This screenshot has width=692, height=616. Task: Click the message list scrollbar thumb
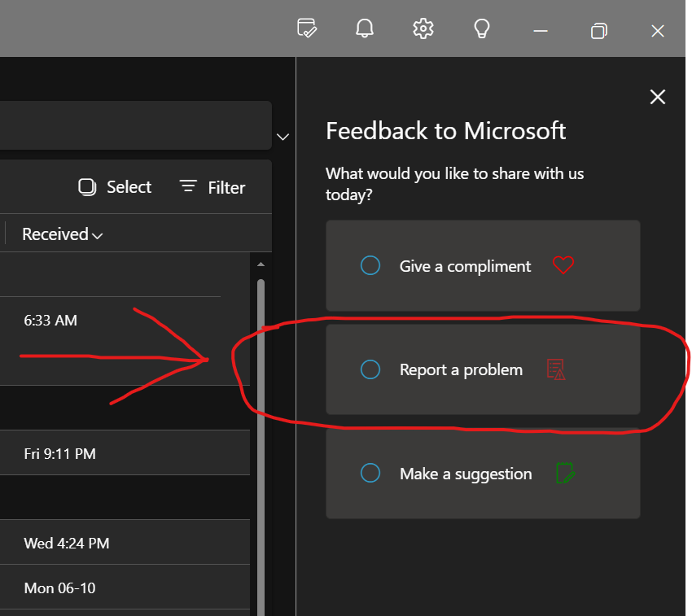(x=261, y=446)
